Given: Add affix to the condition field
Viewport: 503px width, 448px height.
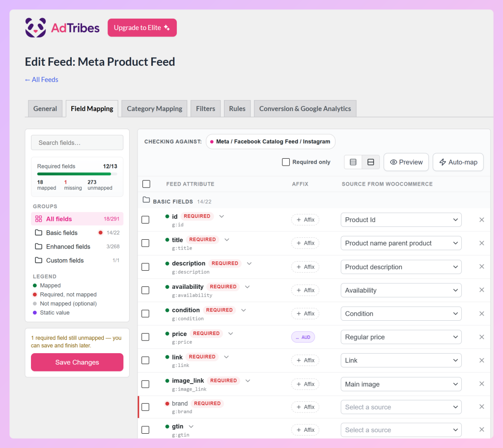Looking at the screenshot, I should (305, 314).
